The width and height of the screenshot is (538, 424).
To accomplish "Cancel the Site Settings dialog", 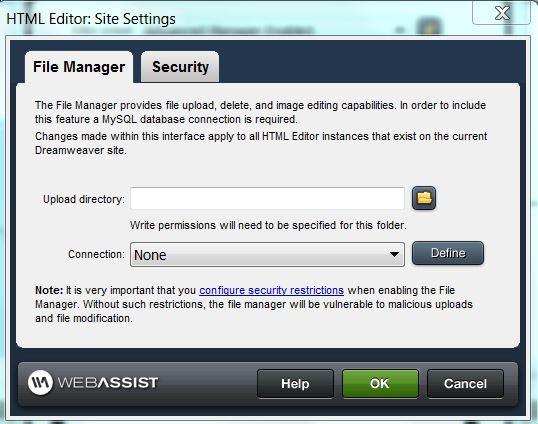I will [x=465, y=384].
